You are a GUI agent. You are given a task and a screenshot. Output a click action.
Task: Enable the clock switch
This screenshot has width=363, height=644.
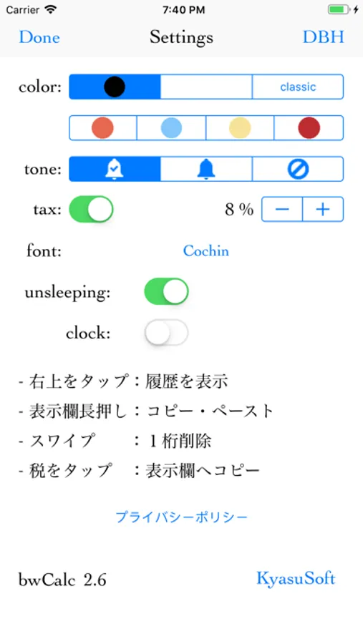point(167,332)
